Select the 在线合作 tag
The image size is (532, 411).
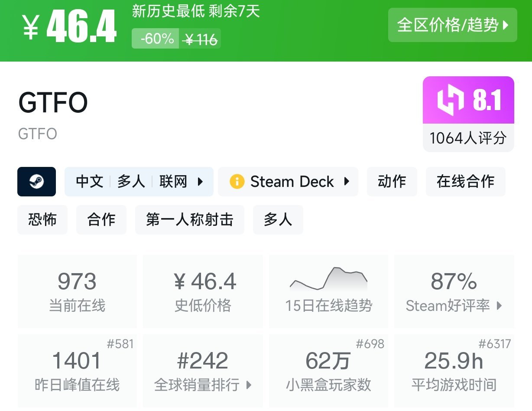pyautogui.click(x=466, y=182)
